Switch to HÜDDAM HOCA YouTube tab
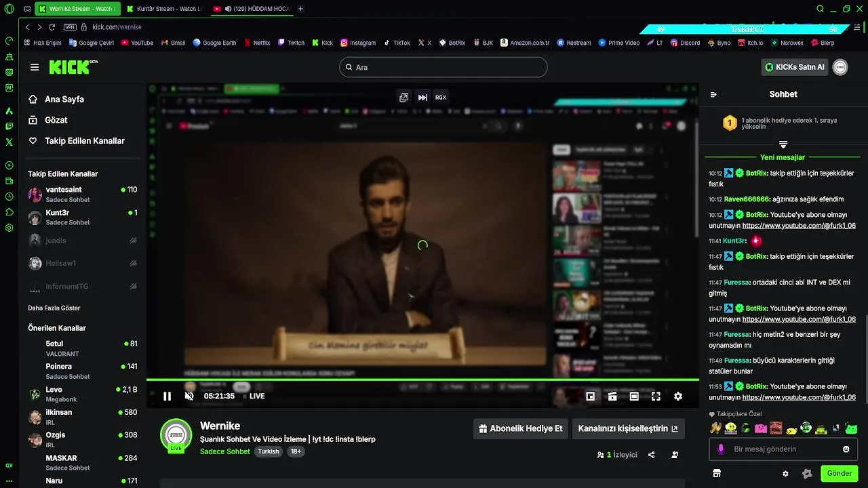Screen dimensions: 868x488 click(x=252, y=9)
